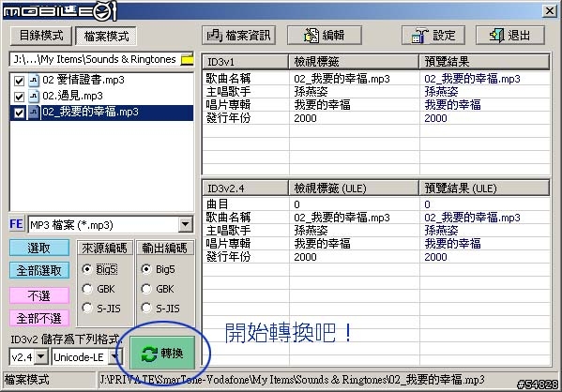Viewport: 562px width, 392px height.
Task: Click 主唱歌手 row in ID3v2.4 table
Action: (376, 231)
